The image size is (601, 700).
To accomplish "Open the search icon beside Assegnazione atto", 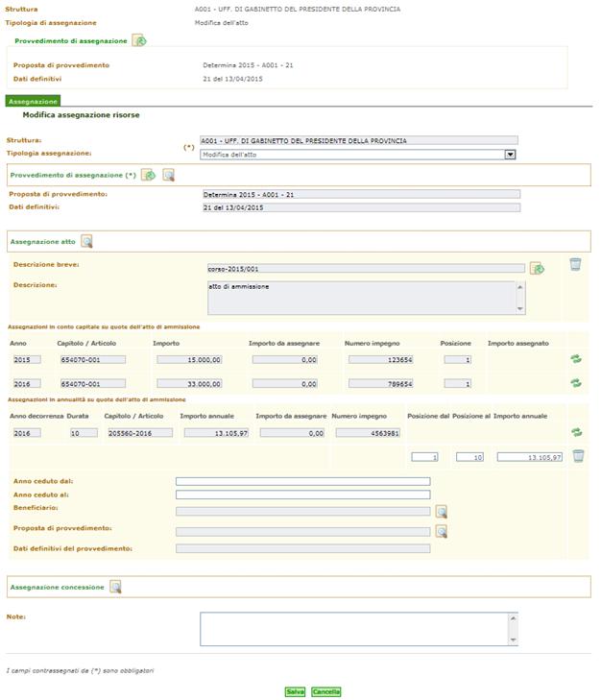I will click(86, 242).
